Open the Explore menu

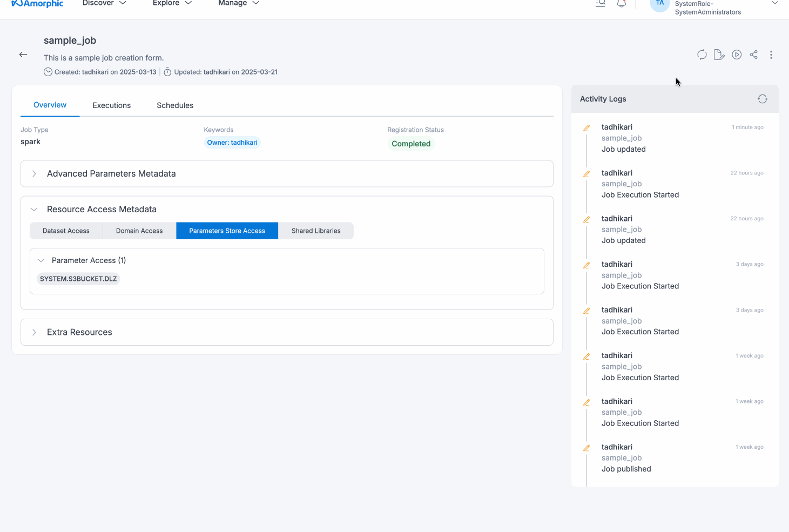[x=172, y=3]
